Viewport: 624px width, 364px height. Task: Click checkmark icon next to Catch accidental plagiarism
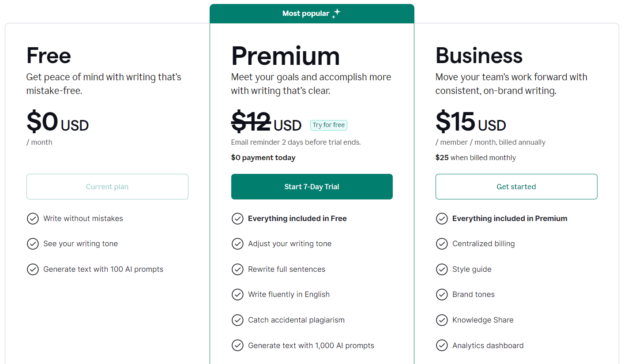pyautogui.click(x=237, y=320)
